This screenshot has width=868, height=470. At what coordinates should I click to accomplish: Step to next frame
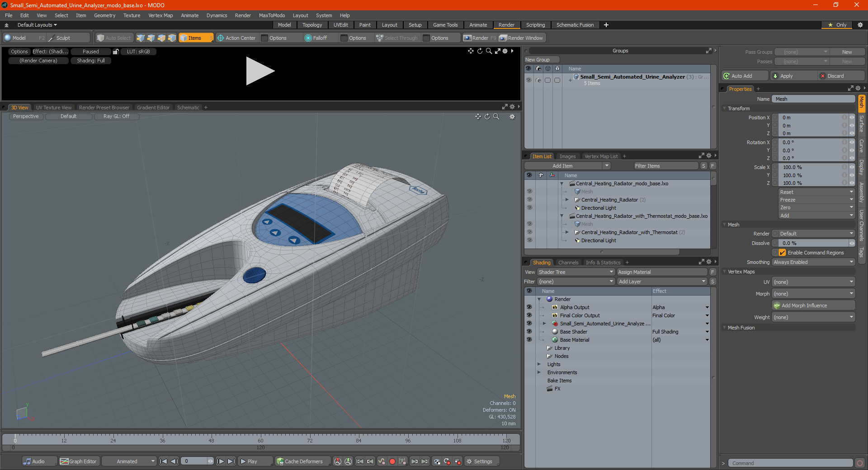220,461
